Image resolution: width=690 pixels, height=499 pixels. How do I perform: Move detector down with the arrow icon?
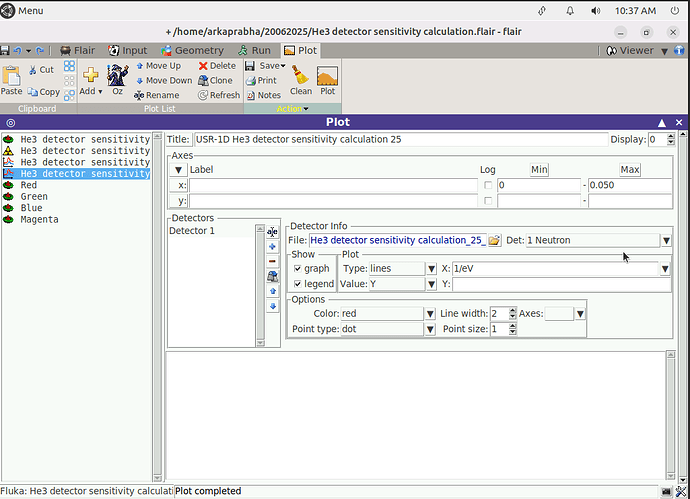(272, 306)
